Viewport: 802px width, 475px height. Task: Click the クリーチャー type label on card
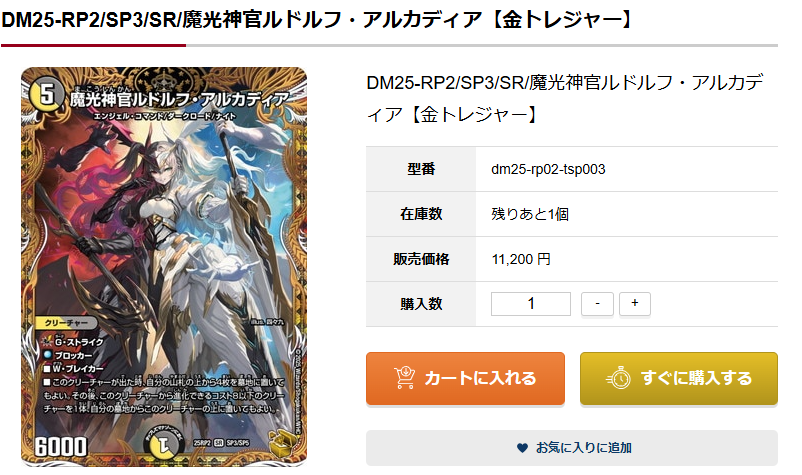(67, 323)
